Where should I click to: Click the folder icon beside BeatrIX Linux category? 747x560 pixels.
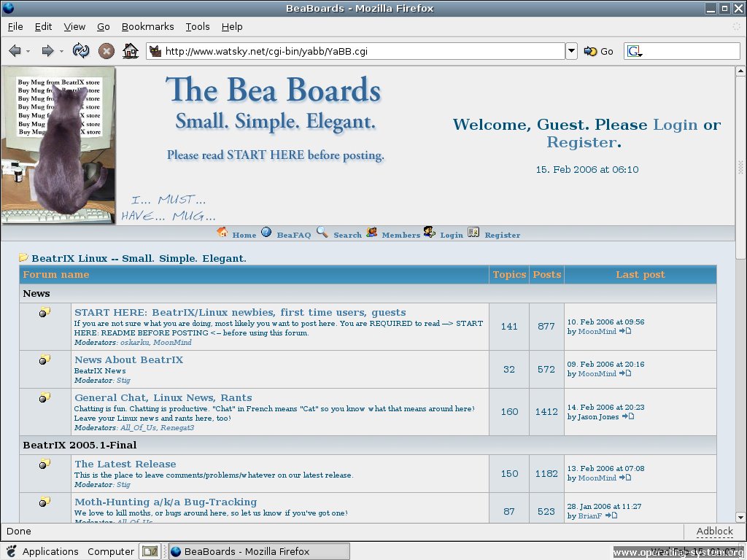point(23,257)
